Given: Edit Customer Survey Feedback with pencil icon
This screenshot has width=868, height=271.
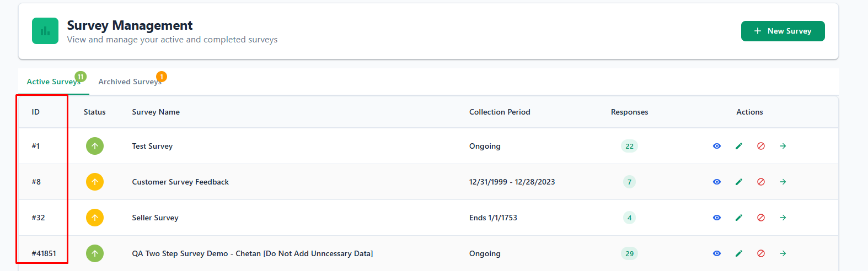Looking at the screenshot, I should [738, 182].
